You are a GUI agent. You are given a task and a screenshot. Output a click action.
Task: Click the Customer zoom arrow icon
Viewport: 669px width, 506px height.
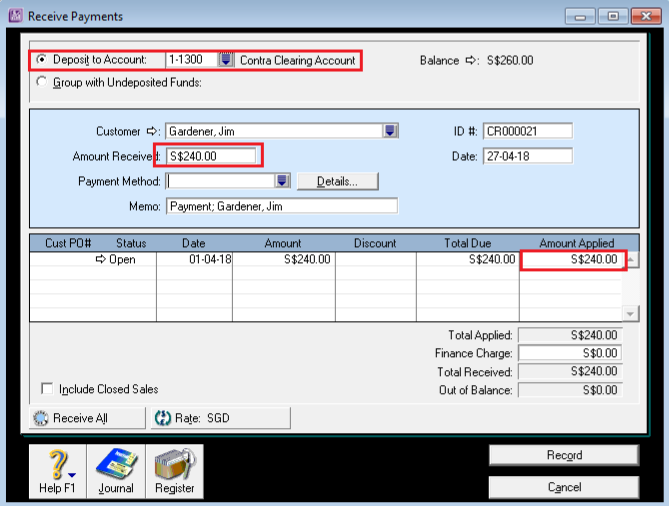(152, 131)
